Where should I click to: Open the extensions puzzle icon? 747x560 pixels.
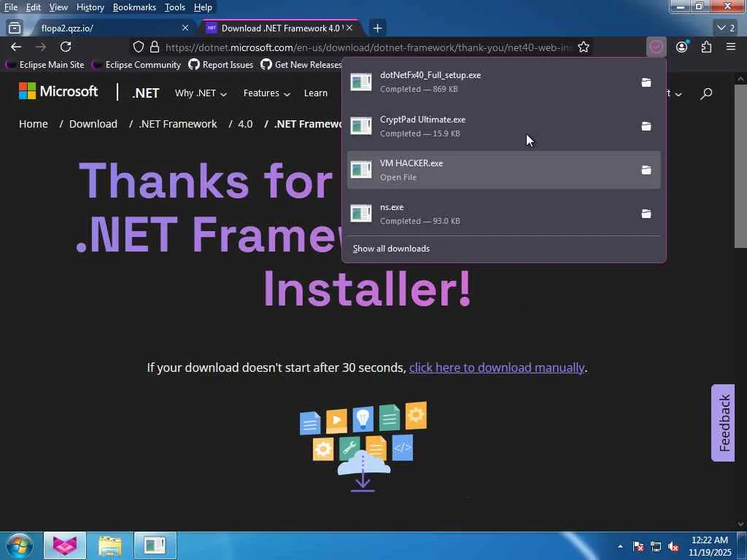(706, 47)
